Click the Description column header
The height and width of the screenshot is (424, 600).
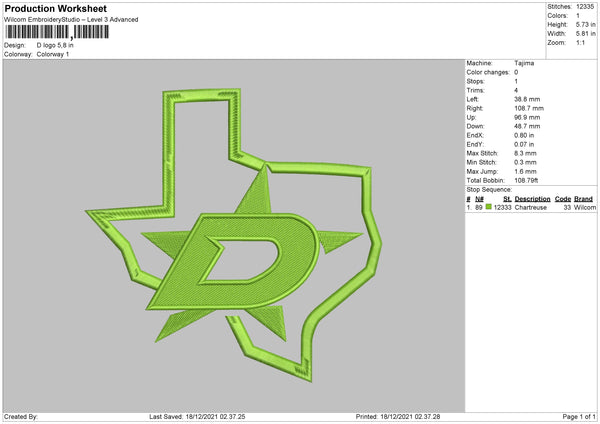pos(532,199)
